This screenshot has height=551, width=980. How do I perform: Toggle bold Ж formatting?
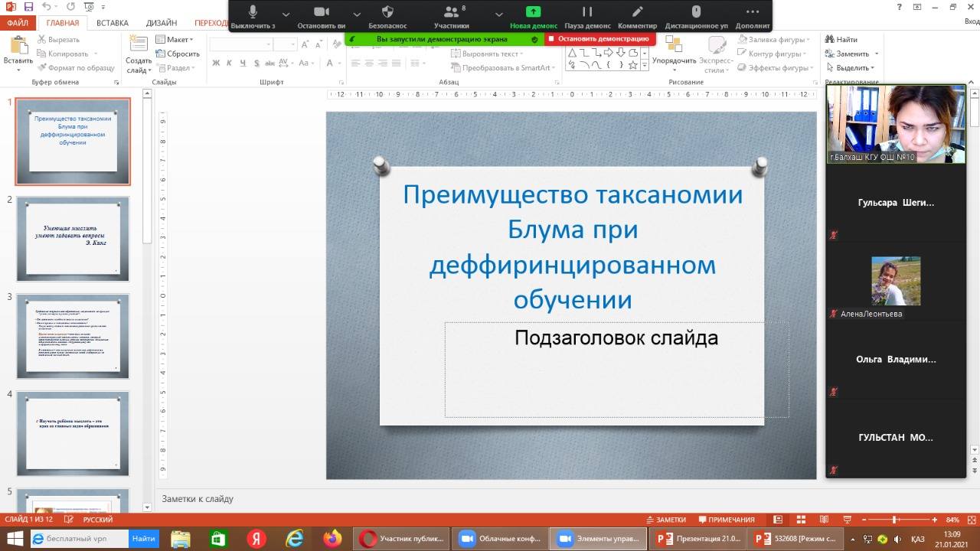[216, 64]
